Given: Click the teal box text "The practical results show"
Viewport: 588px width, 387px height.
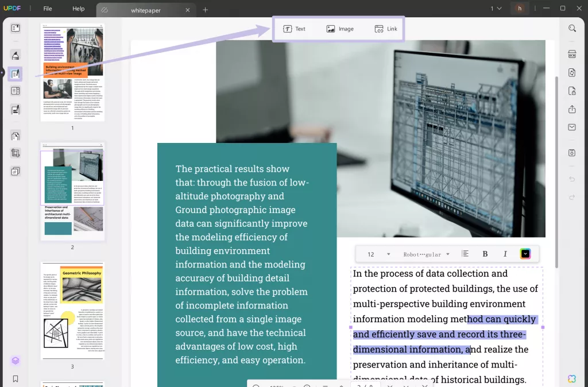Looking at the screenshot, I should click(232, 169).
